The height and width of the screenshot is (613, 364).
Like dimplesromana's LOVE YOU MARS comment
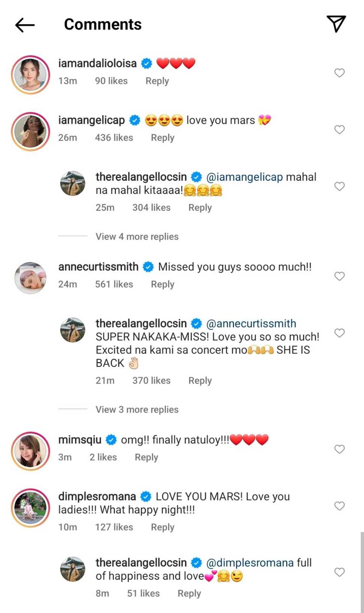click(339, 506)
